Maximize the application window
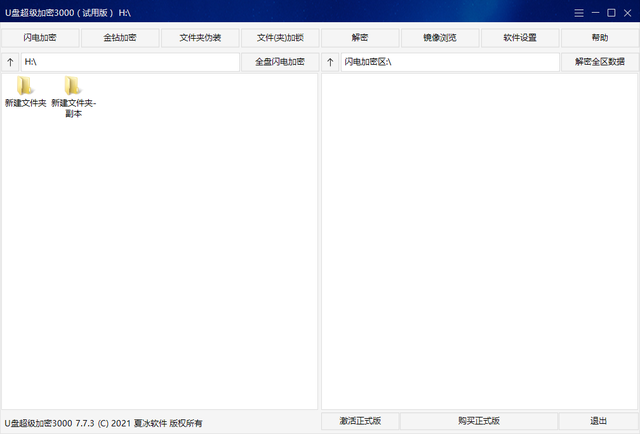The height and width of the screenshot is (434, 640). (611, 13)
